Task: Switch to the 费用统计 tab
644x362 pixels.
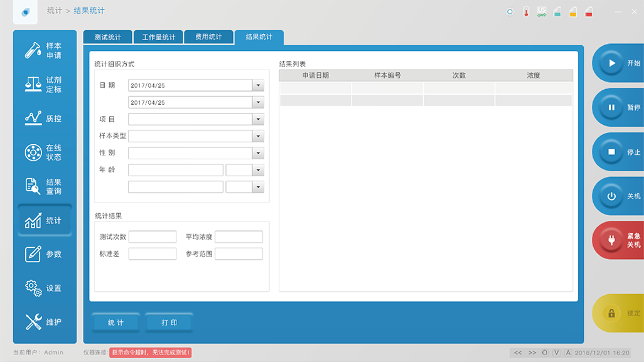Action: 208,38
